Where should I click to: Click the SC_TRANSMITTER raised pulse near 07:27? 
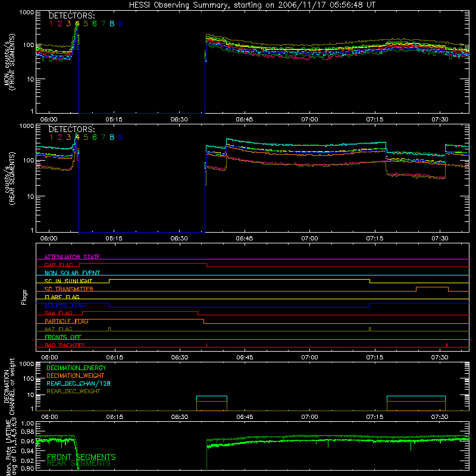point(433,289)
